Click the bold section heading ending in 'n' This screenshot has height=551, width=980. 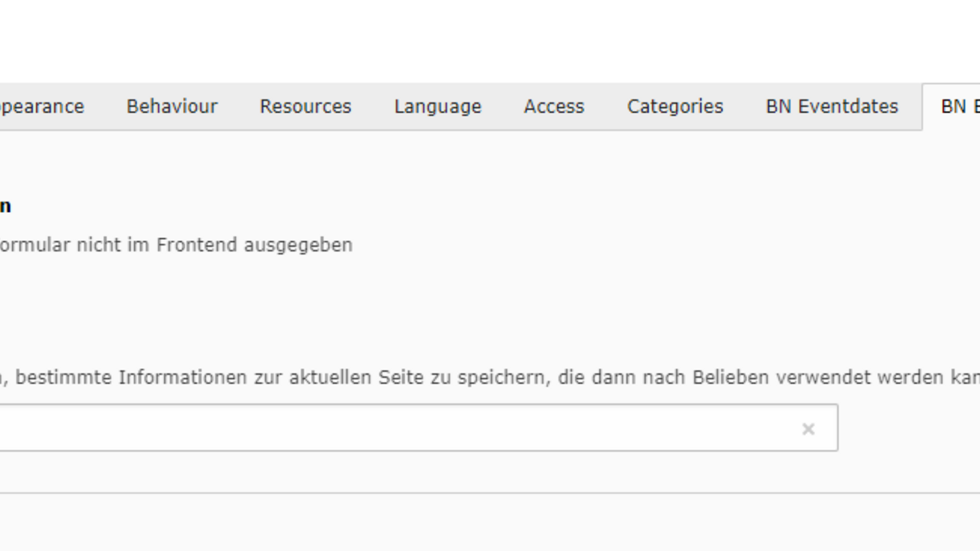point(5,207)
